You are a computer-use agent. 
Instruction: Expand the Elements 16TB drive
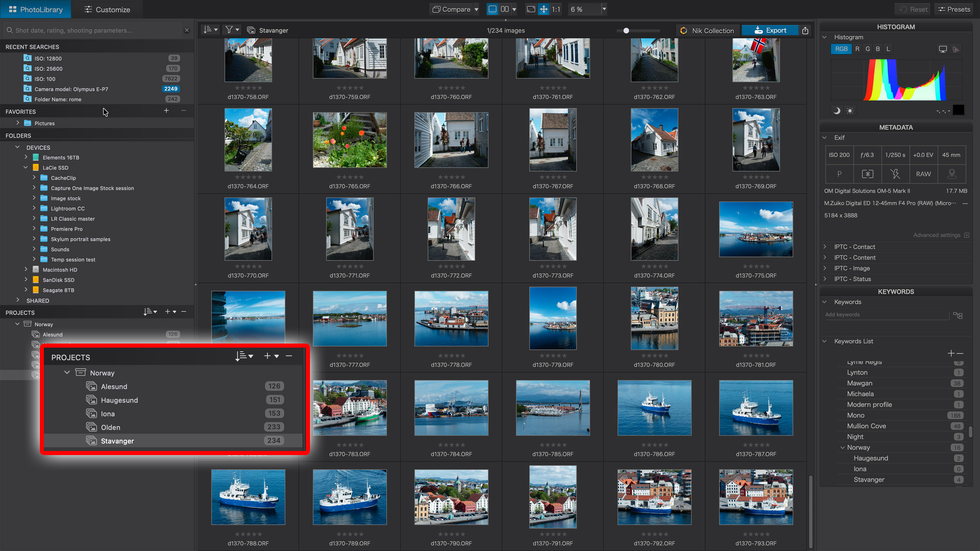[26, 157]
